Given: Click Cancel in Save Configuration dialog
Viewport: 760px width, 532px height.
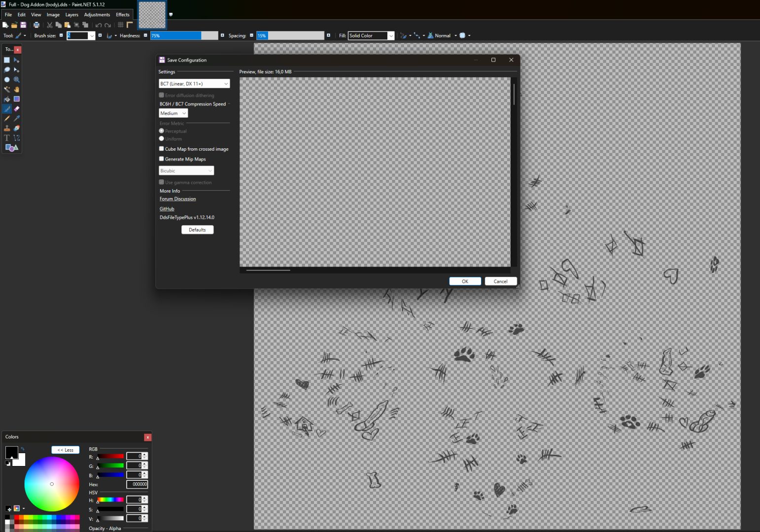Looking at the screenshot, I should point(501,281).
